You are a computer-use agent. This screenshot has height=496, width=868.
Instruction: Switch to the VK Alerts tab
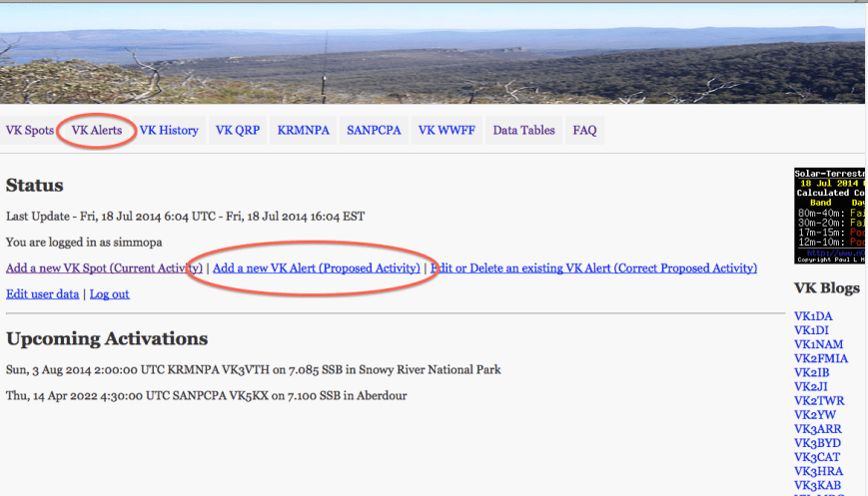(97, 131)
